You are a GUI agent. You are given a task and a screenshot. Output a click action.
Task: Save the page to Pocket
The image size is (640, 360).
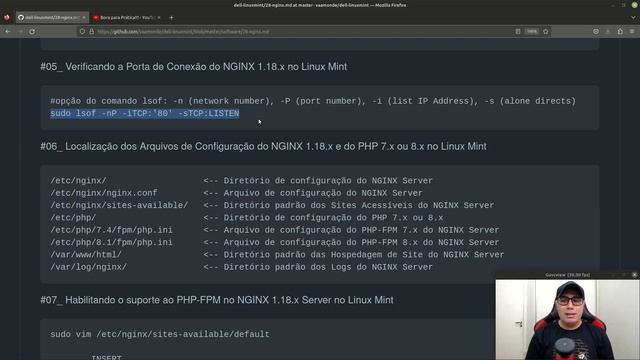point(596,31)
